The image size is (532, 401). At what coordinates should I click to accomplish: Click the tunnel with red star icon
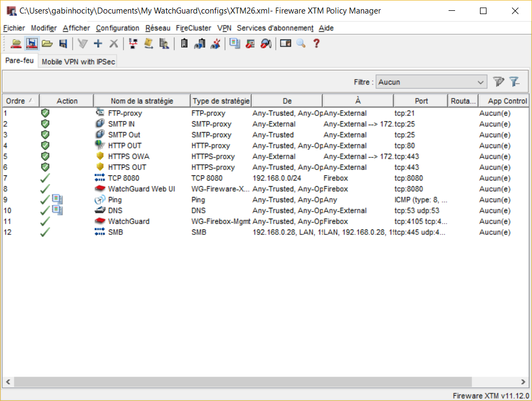216,43
